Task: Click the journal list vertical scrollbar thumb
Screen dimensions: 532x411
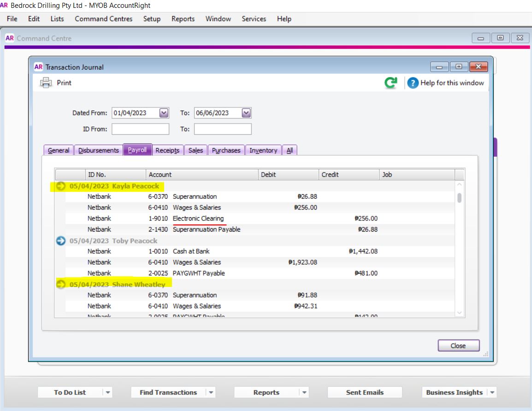Action: pos(460,197)
